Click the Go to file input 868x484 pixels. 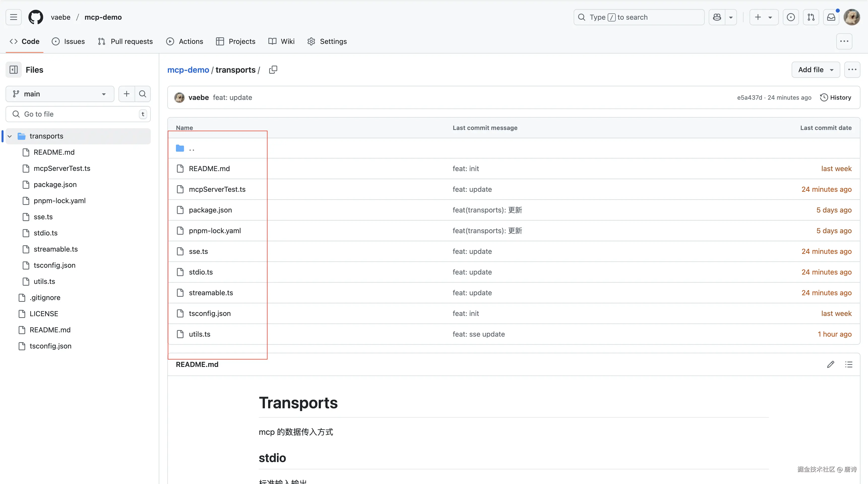[x=78, y=114]
